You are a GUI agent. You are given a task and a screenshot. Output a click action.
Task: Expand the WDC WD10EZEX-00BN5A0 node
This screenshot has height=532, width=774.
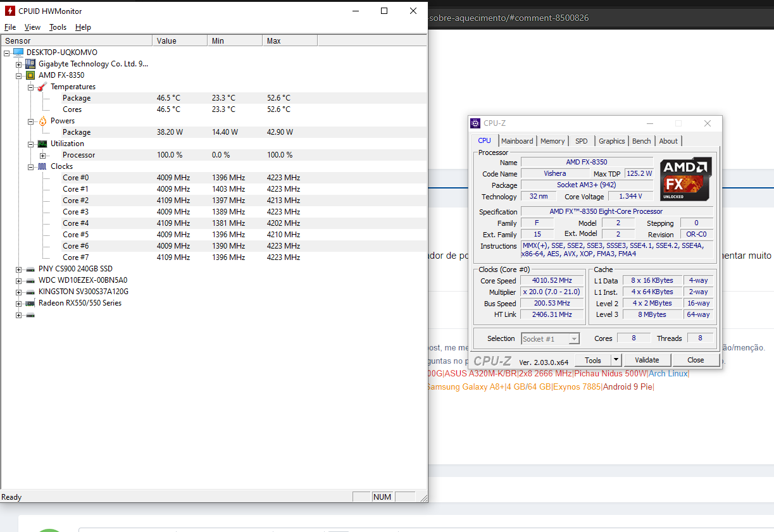18,280
